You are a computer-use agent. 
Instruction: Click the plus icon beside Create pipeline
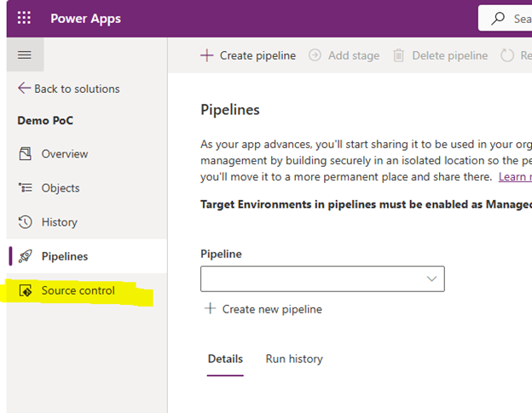pyautogui.click(x=206, y=55)
